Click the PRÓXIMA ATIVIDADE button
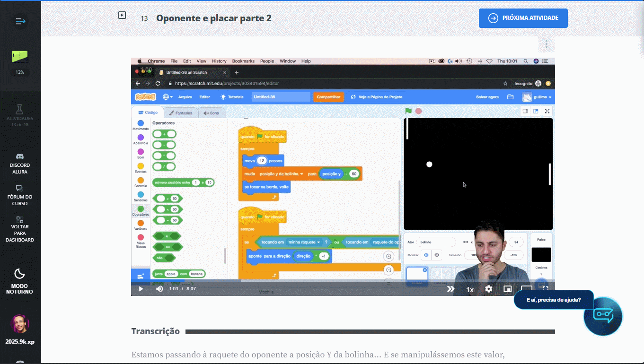Screen dimensions: 644x364 (x=523, y=18)
